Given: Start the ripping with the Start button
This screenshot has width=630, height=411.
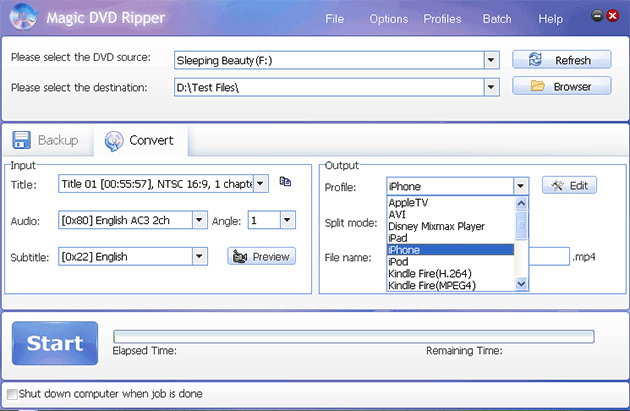Looking at the screenshot, I should coord(55,343).
